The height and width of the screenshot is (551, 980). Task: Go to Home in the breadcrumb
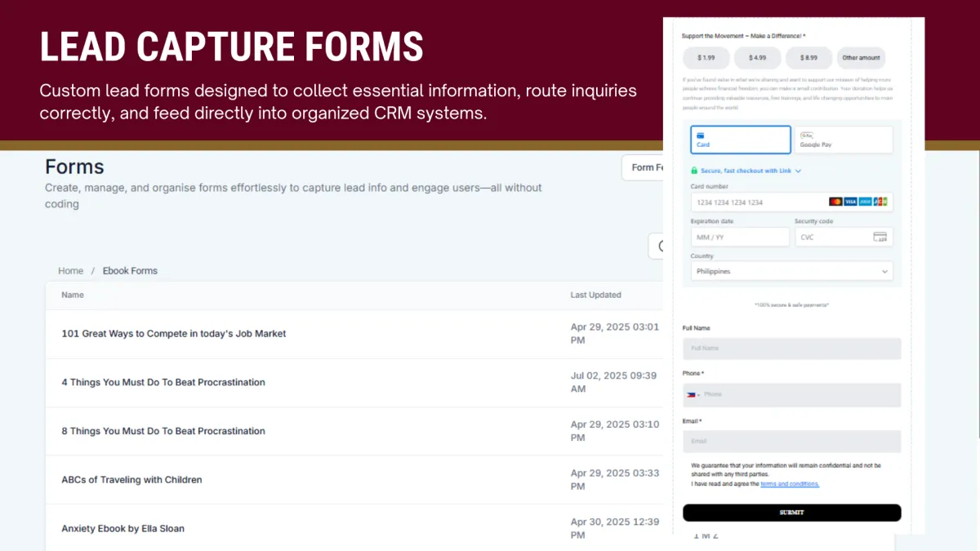tap(71, 270)
